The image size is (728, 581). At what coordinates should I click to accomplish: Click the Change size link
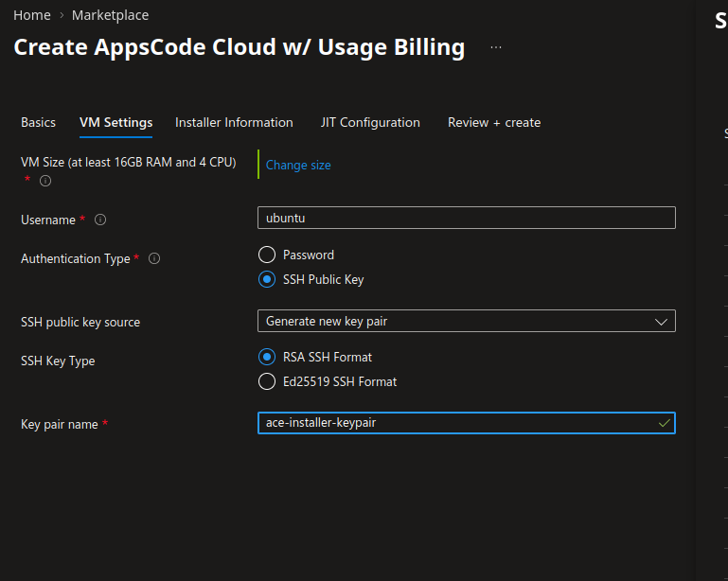[298, 165]
